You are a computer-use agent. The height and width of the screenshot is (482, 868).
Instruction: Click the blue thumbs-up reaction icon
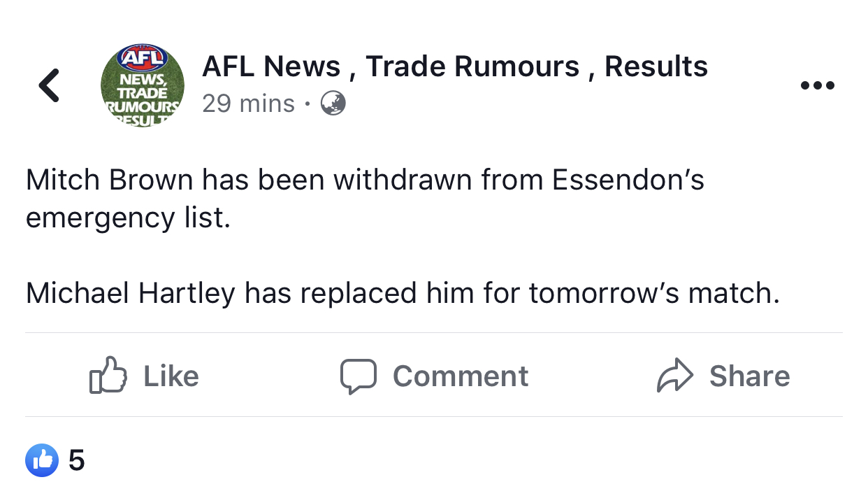(x=42, y=460)
